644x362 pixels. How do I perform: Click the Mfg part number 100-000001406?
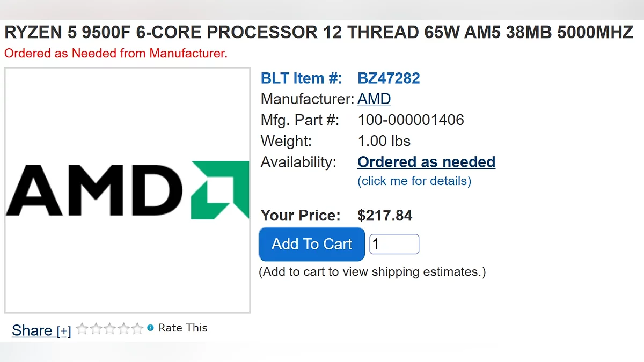[x=411, y=120]
